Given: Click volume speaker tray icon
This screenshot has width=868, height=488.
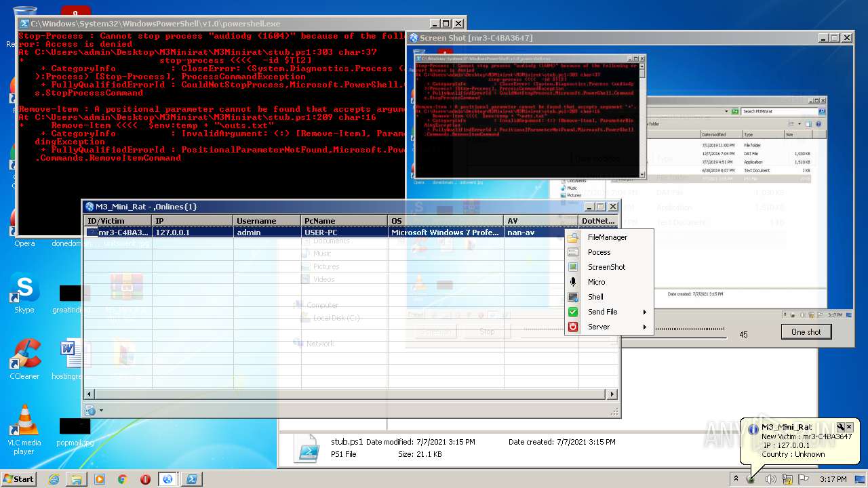Looking at the screenshot, I should [770, 479].
